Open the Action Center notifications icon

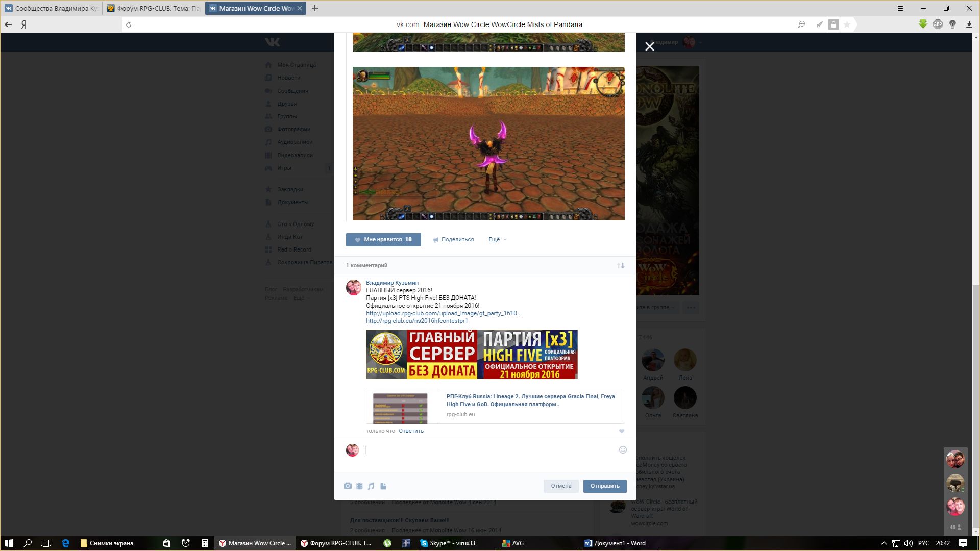[963, 543]
